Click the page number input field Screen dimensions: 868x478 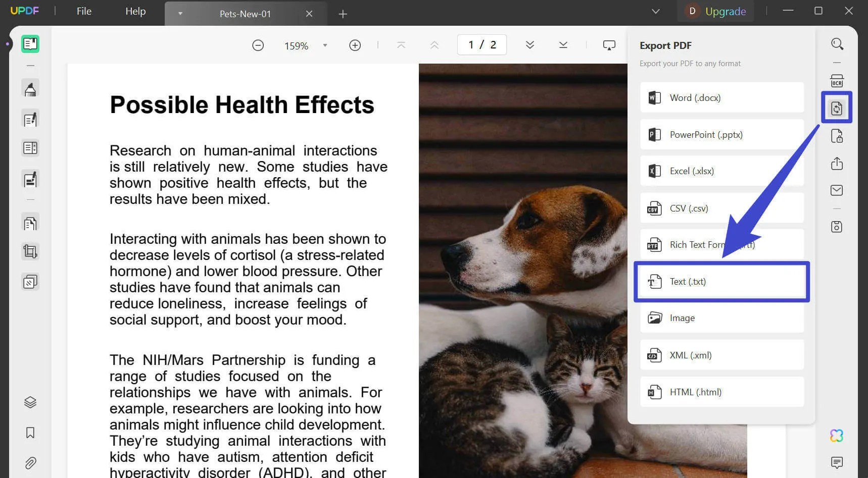(x=482, y=44)
